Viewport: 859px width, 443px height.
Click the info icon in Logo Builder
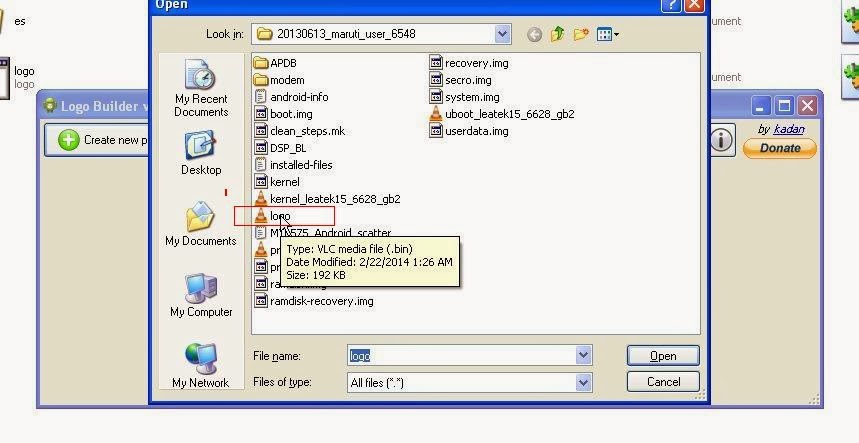(721, 140)
